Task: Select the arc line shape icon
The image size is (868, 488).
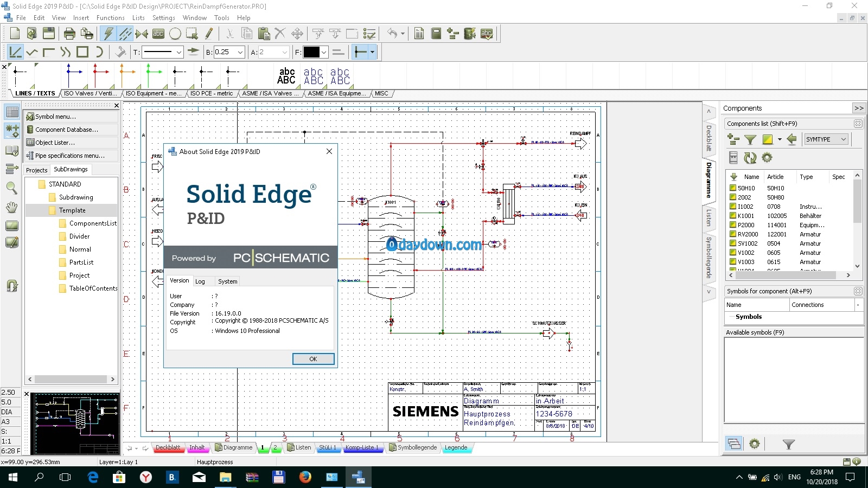Action: coord(99,52)
